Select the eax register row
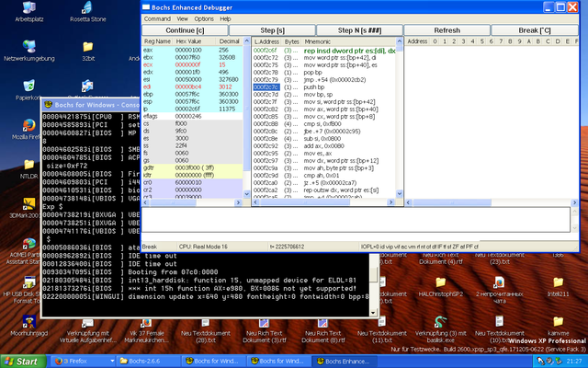 point(192,50)
